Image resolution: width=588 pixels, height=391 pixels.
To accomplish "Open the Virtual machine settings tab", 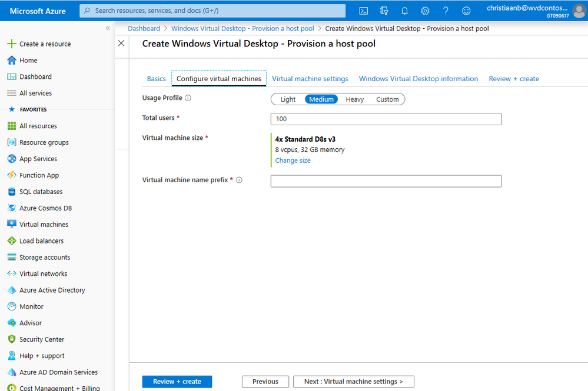I will click(310, 79).
